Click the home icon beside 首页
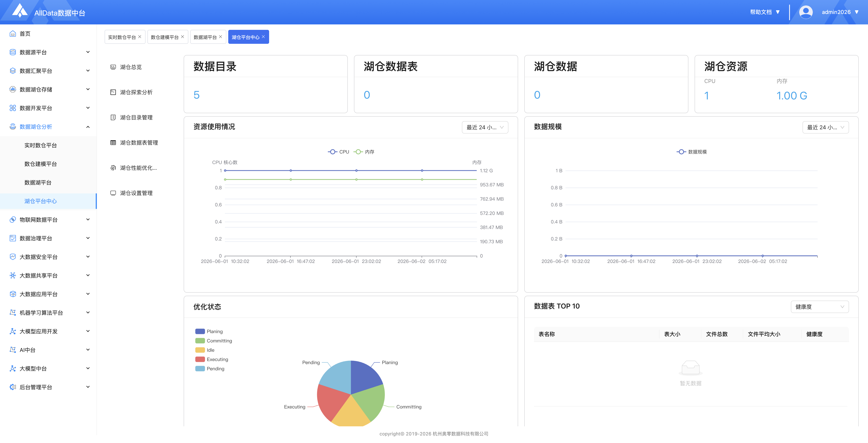868x443 pixels. click(x=13, y=34)
